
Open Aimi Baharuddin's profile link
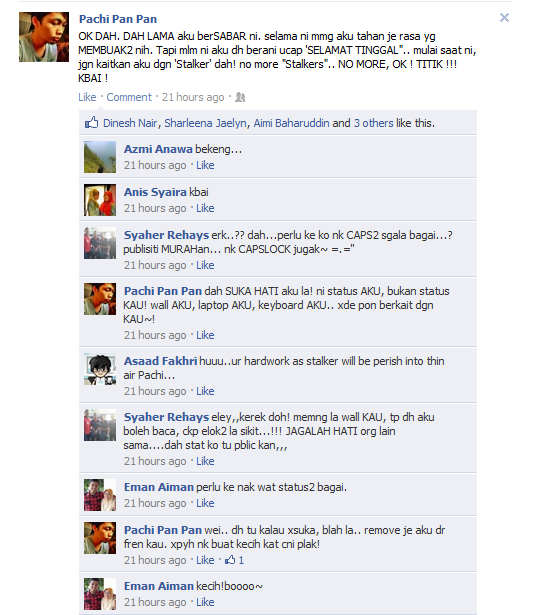tap(291, 123)
